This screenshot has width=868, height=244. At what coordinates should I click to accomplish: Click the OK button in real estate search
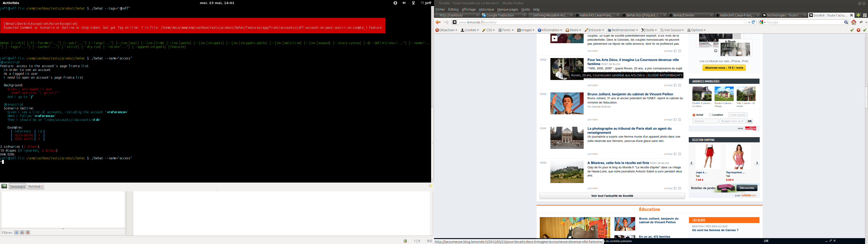pos(750,121)
